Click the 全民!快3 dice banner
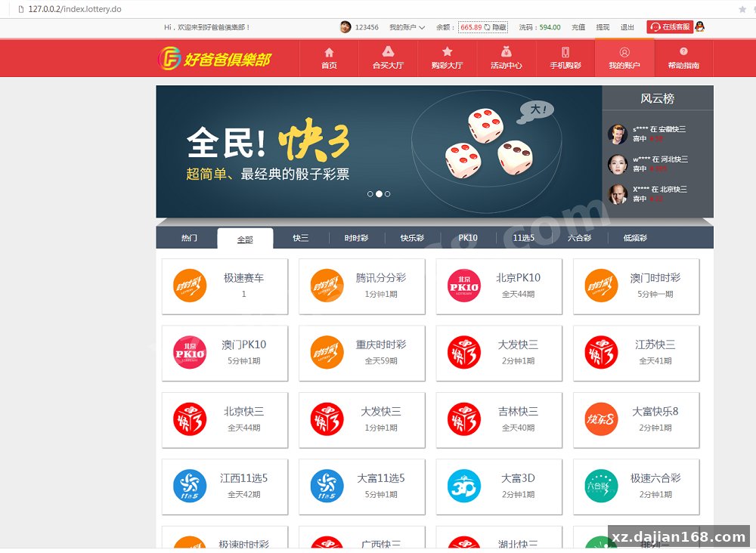 (x=379, y=152)
